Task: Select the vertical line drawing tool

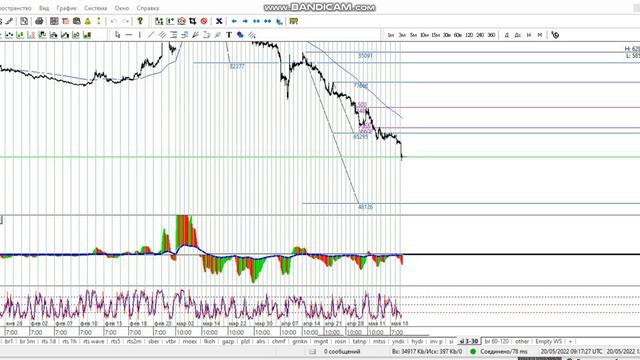Action: click(140, 35)
